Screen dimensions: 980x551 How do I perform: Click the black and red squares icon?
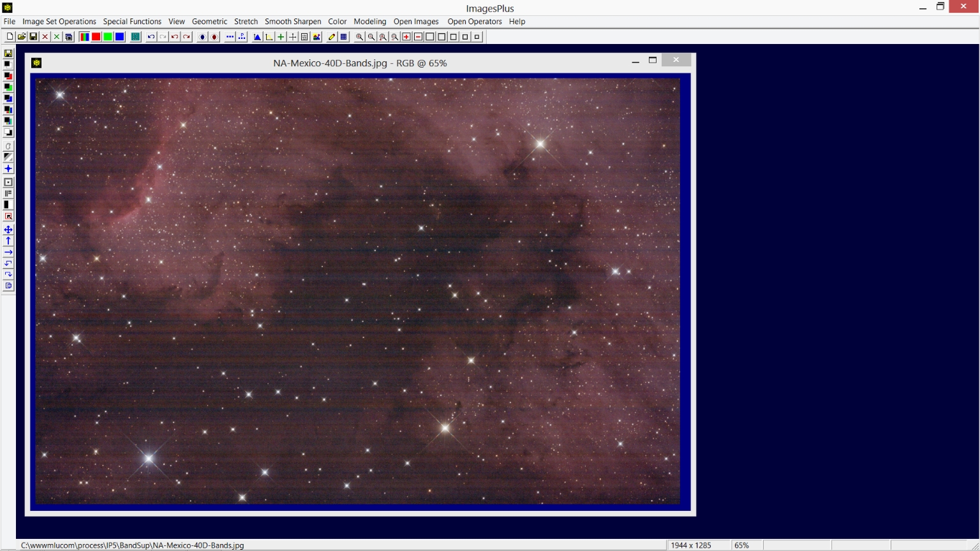pyautogui.click(x=8, y=75)
